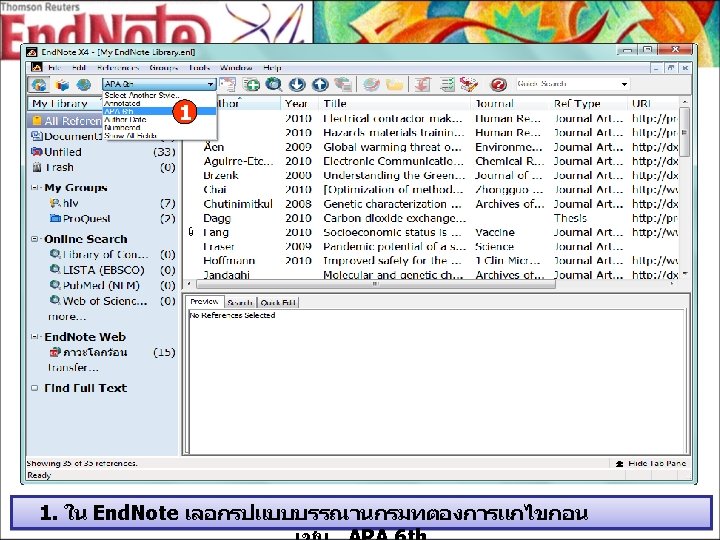This screenshot has height=540, width=720.
Task: Select Web of Science online search
Action: point(102,301)
